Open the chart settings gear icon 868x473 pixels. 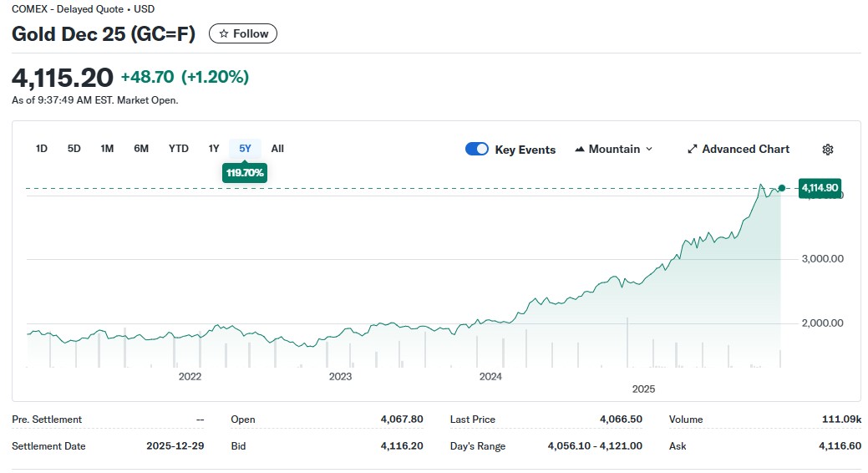827,150
